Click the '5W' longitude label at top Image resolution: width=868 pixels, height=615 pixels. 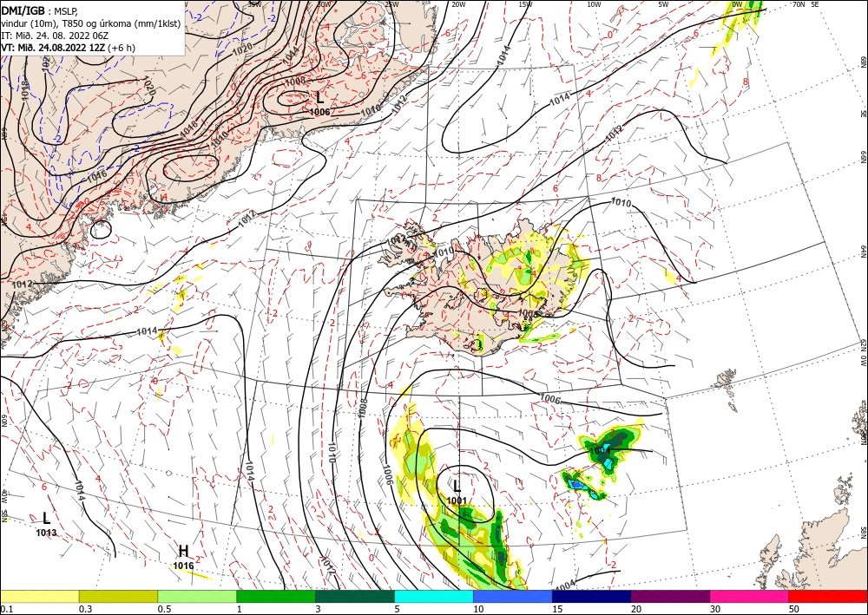tap(663, 4)
